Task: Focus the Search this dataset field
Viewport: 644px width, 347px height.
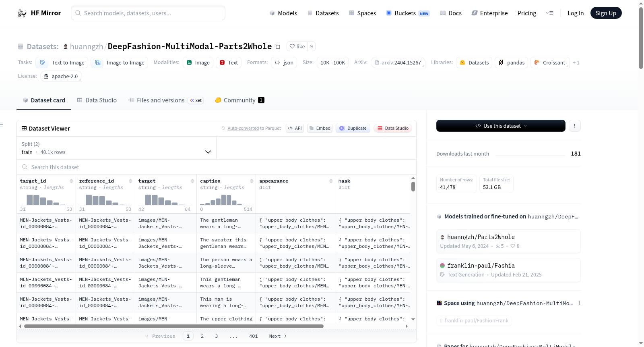Action: coord(217,167)
